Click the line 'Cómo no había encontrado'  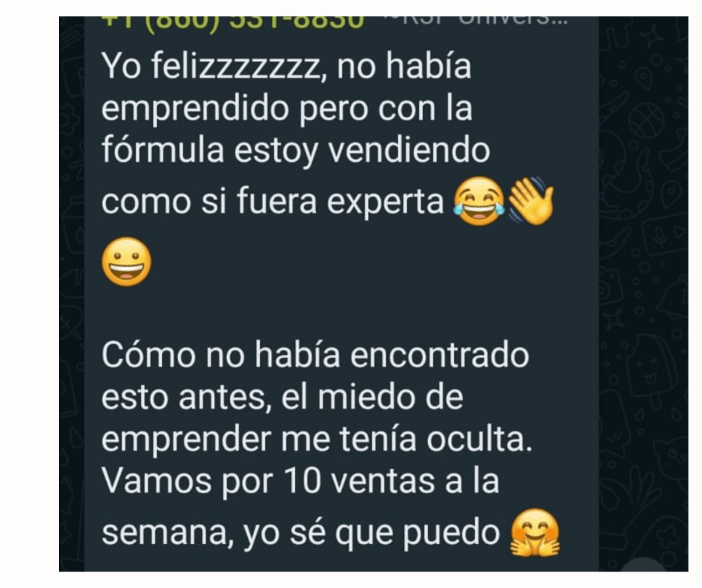pyautogui.click(x=315, y=355)
